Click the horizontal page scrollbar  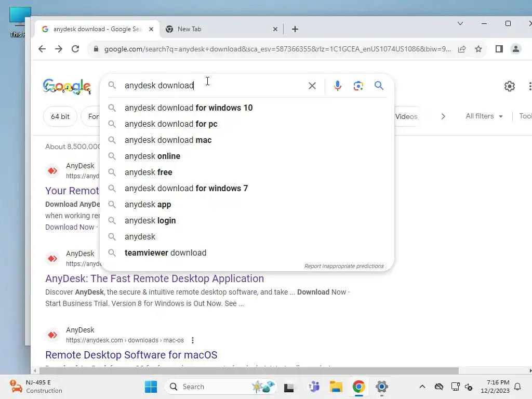(x=249, y=370)
